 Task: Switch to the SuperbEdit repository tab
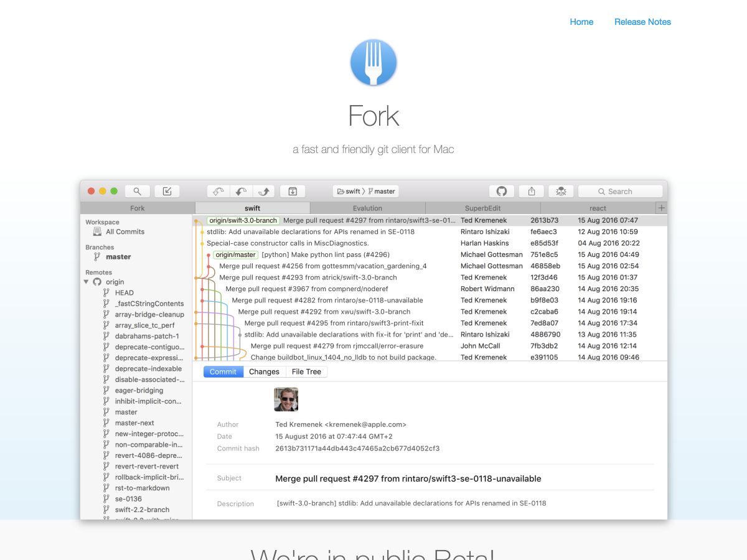tap(483, 208)
